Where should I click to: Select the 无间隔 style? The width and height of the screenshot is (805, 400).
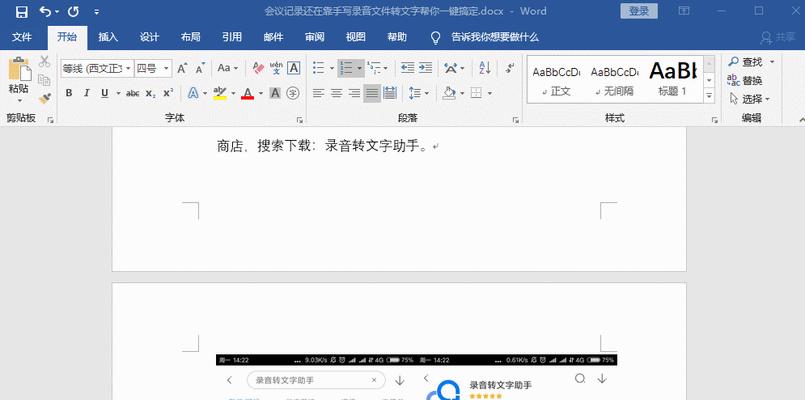pos(615,80)
